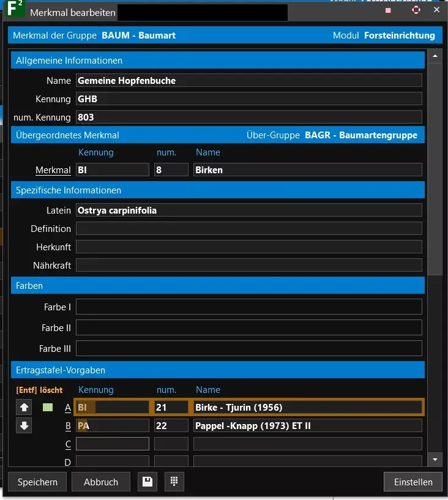Click into the Latein field with Ostrya carpinifolia

(248, 211)
